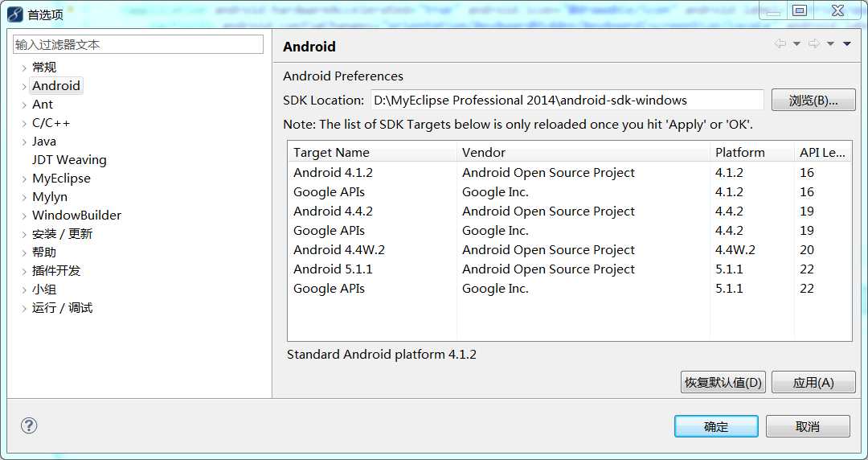This screenshot has width=868, height=460.
Task: Cancel the dialog with 取消
Action: click(x=807, y=426)
